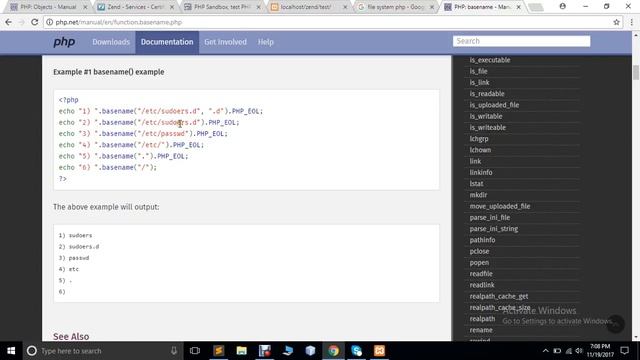The image size is (640, 360).
Task: Open the popen function link
Action: point(479,262)
